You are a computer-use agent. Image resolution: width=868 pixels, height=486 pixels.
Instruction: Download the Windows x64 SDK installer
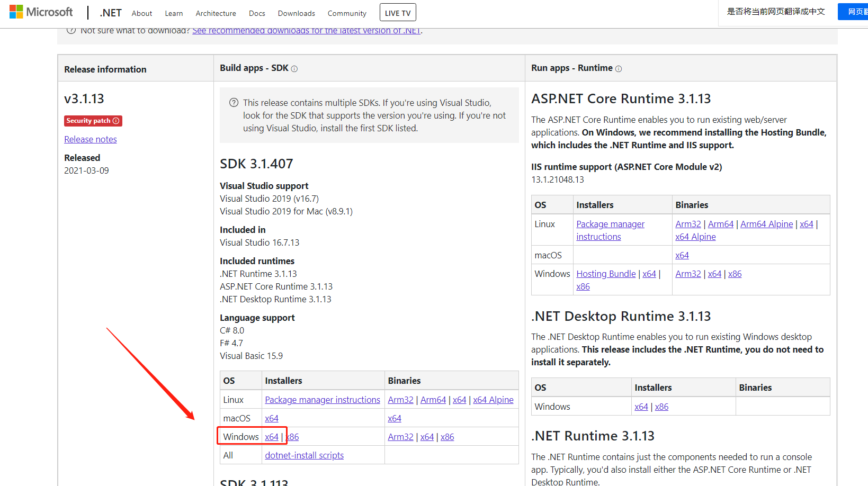[x=272, y=436]
